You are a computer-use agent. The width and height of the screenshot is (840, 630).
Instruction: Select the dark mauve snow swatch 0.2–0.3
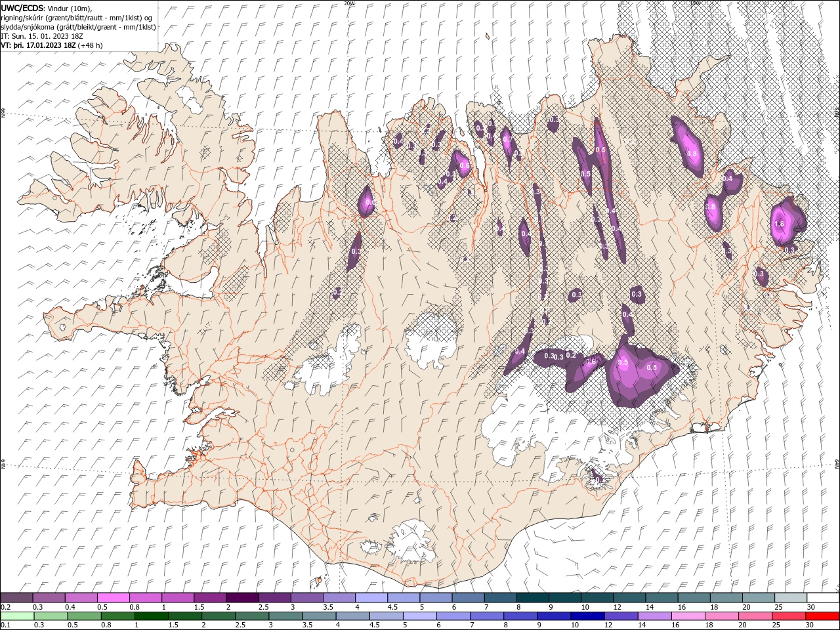click(x=16, y=598)
